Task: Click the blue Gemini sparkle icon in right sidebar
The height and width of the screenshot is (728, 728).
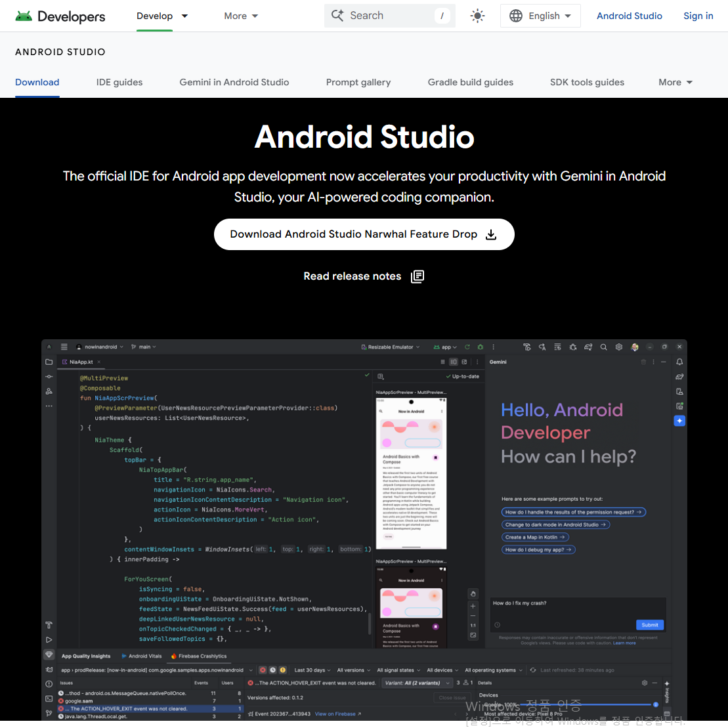Action: click(x=679, y=421)
